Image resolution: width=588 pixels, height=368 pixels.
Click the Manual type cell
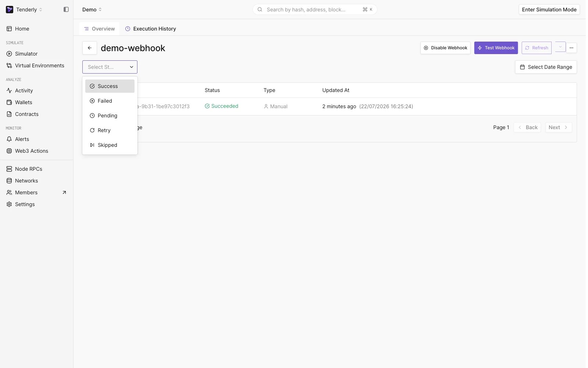click(x=276, y=106)
